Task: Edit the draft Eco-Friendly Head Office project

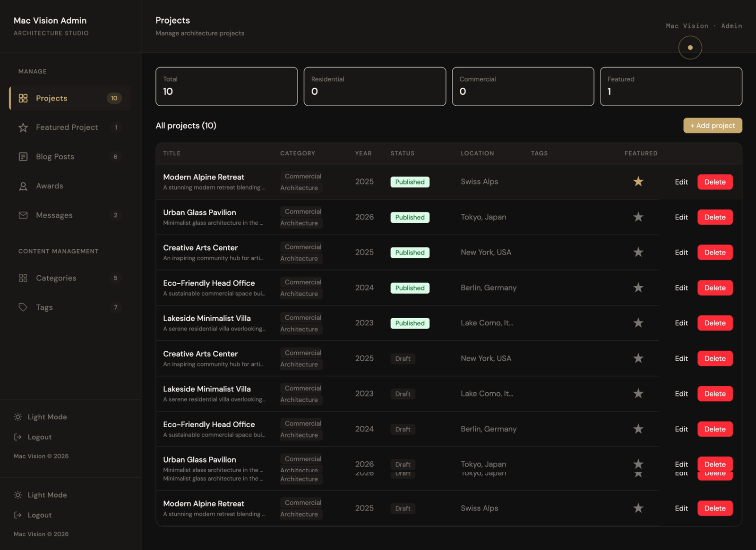Action: (x=681, y=429)
